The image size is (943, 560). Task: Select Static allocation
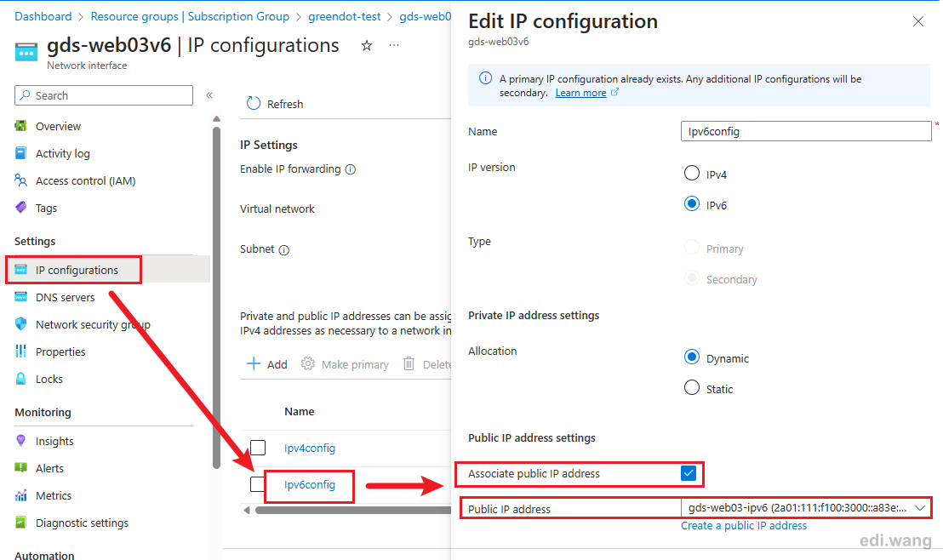(x=692, y=387)
